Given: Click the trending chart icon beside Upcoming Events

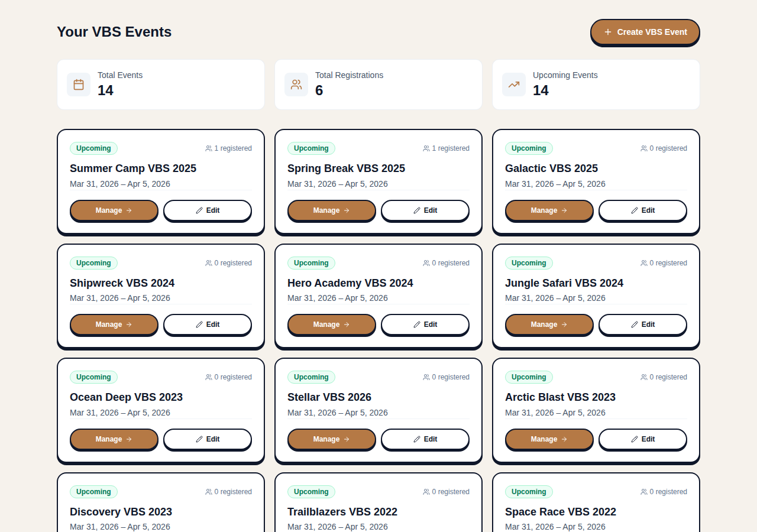Looking at the screenshot, I should click(513, 84).
